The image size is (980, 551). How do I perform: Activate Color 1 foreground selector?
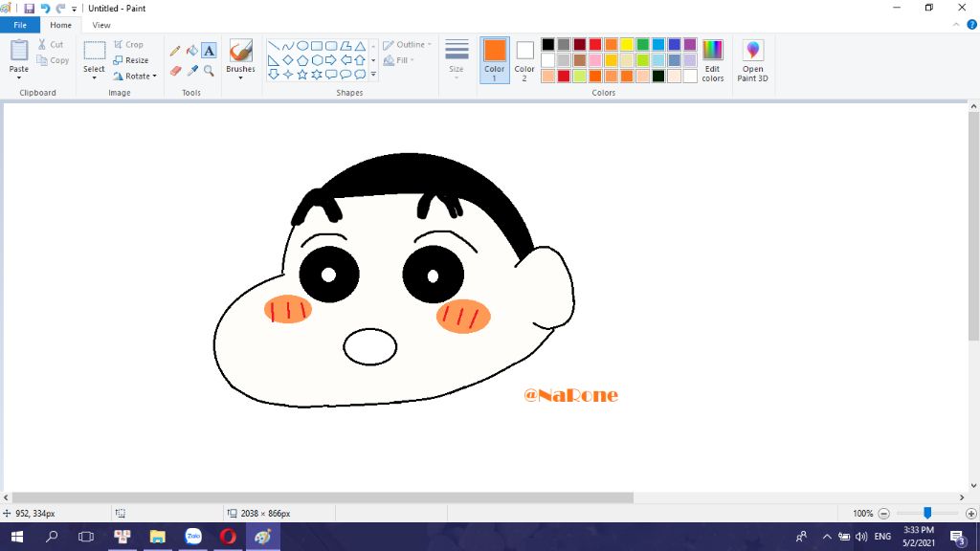pos(495,60)
